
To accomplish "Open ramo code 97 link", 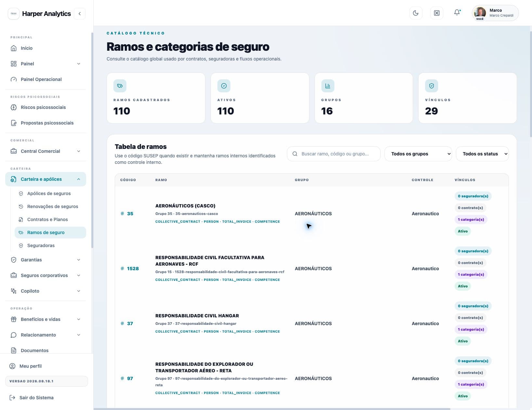I will click(127, 378).
